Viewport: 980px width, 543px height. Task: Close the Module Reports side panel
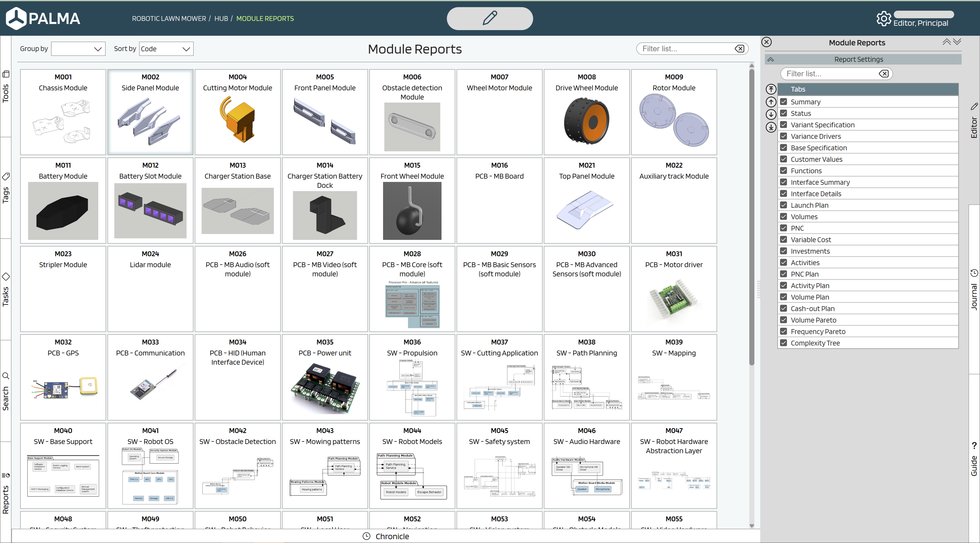767,42
